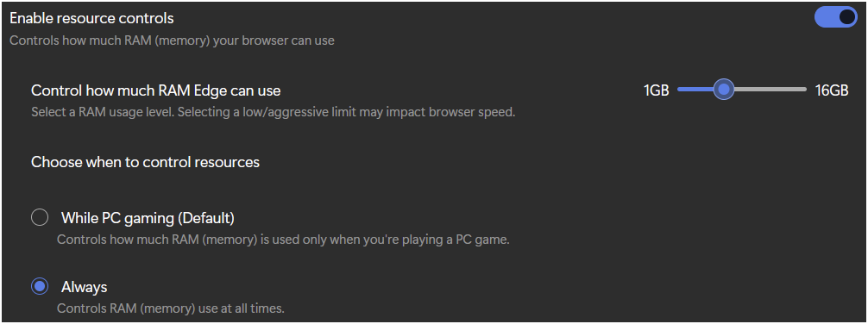Turn off the Enable resource controls switch
Image resolution: width=868 pixels, height=324 pixels.
[835, 17]
